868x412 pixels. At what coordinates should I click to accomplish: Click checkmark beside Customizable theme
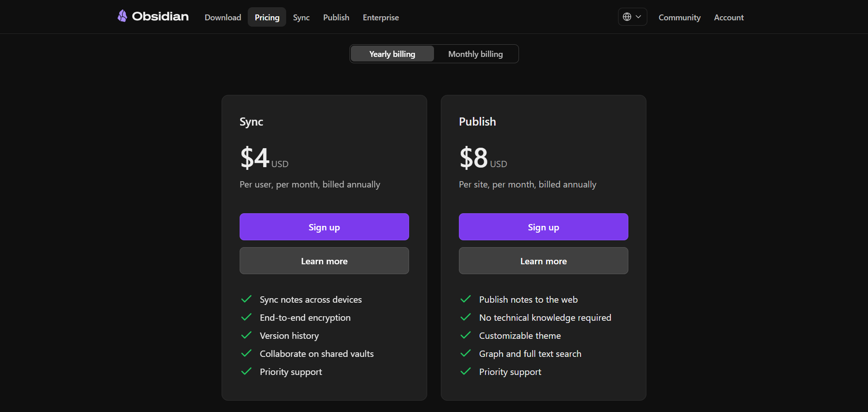[465, 335]
